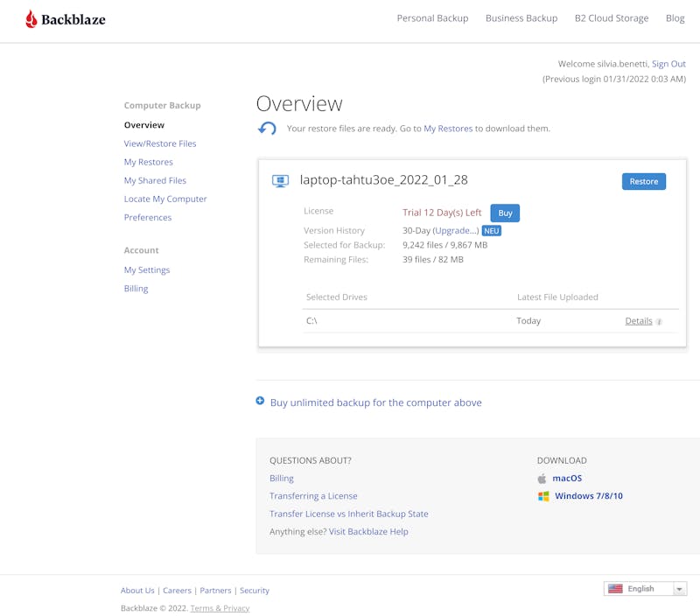Open My Restores in the sidebar
The image size is (700, 616).
click(148, 162)
